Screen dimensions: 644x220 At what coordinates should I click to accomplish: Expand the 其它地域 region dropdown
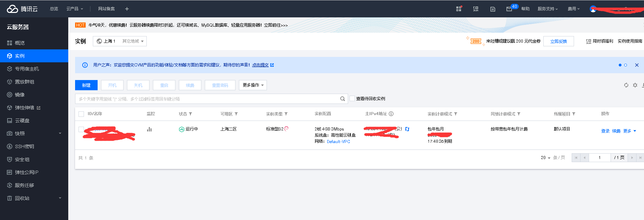click(x=133, y=41)
